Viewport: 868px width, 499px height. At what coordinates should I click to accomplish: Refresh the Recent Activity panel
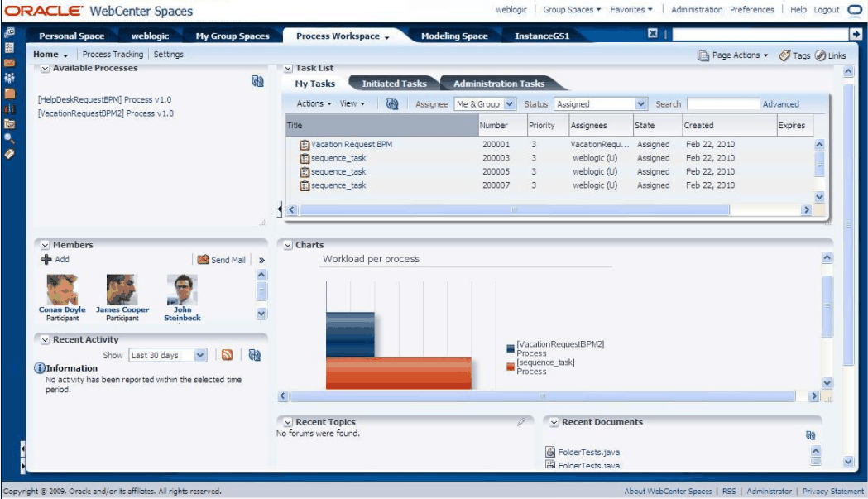tap(255, 355)
